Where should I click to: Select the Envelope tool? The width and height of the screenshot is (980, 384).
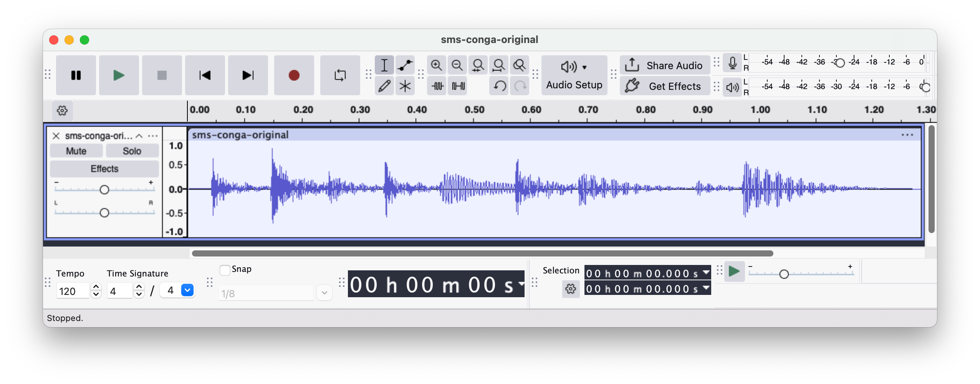[405, 65]
